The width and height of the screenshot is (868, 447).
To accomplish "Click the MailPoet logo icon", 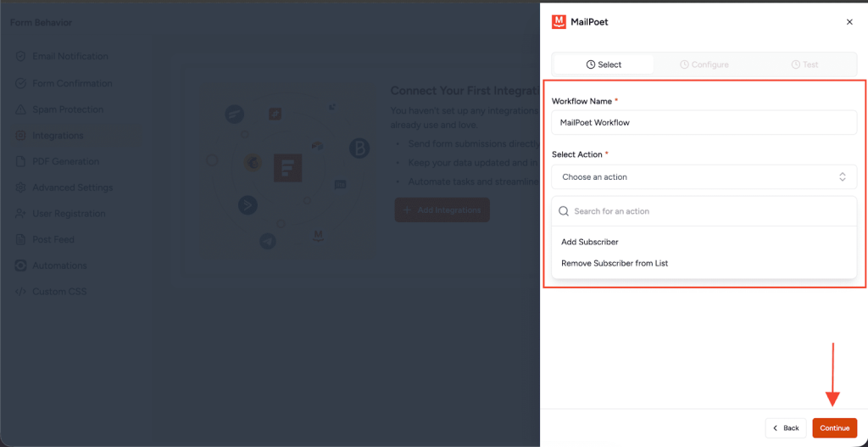I will 559,22.
